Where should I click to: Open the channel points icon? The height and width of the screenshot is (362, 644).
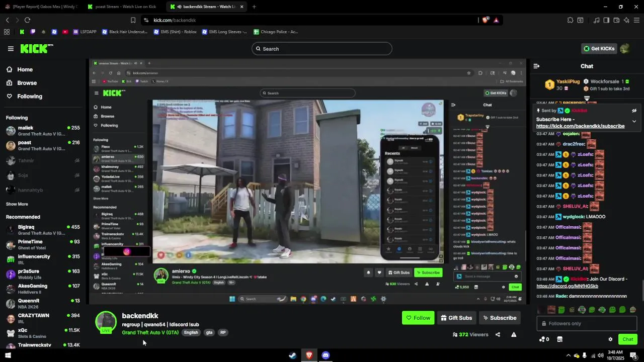click(544, 339)
